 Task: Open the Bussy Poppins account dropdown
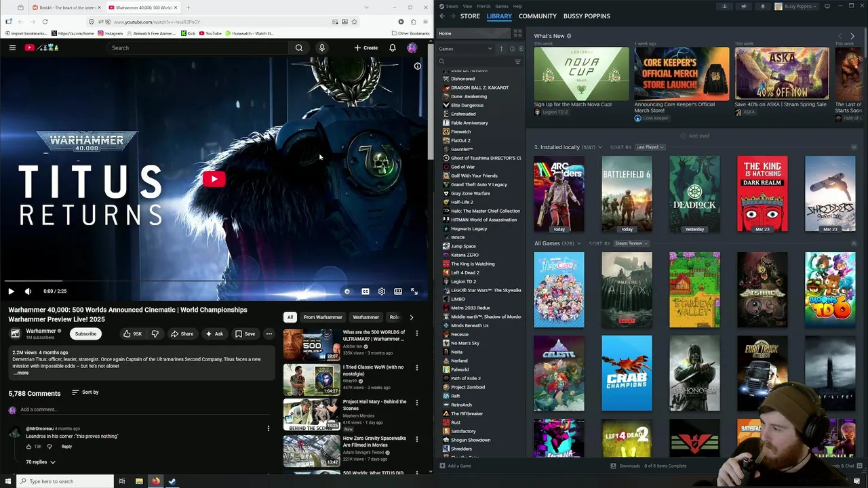tap(795, 6)
